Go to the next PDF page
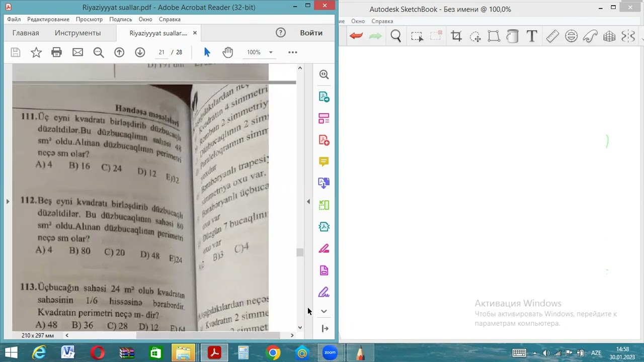The height and width of the screenshot is (362, 644). point(140,52)
